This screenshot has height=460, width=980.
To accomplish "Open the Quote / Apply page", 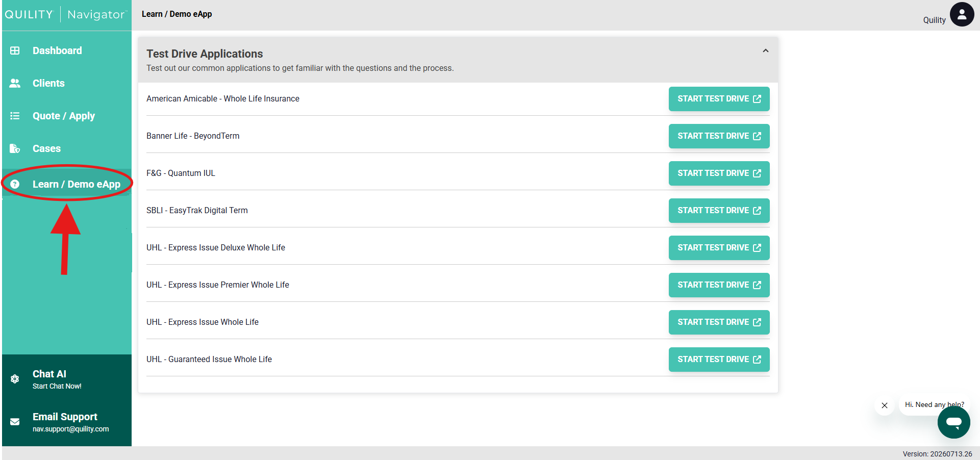I will (67, 116).
